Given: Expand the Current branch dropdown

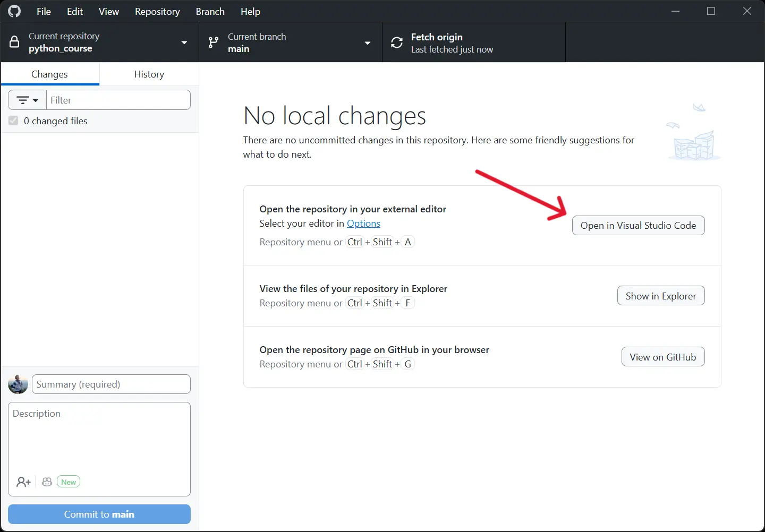Looking at the screenshot, I should coord(368,42).
